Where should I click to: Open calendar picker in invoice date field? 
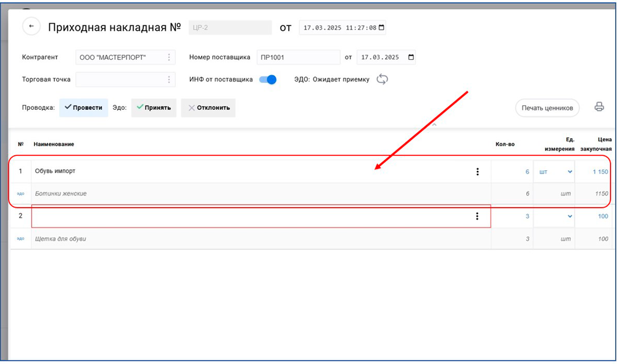pos(381,28)
